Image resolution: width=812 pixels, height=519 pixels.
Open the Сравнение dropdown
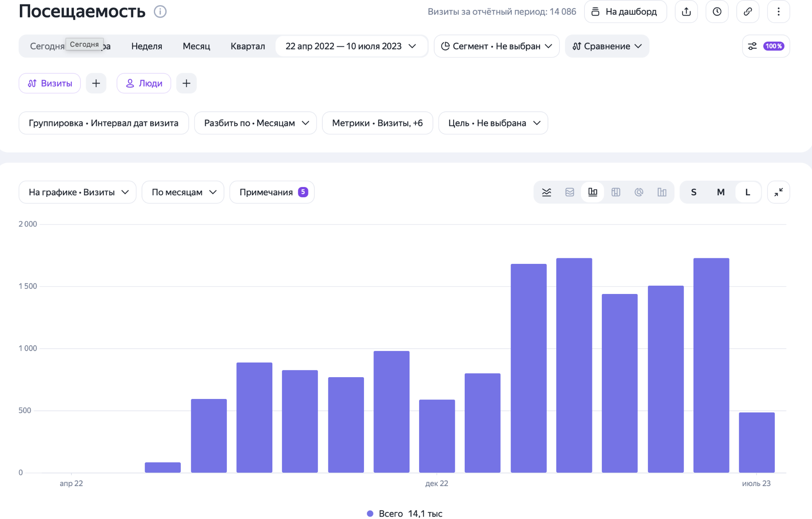[x=607, y=46]
